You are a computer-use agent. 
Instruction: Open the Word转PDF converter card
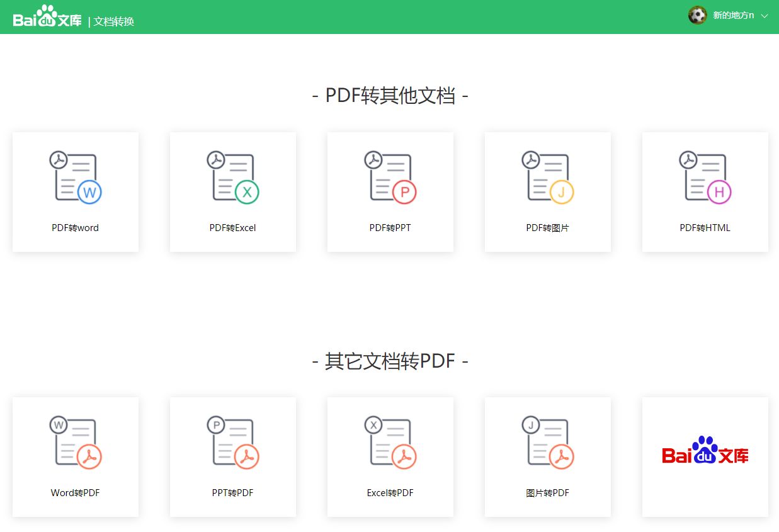75,456
